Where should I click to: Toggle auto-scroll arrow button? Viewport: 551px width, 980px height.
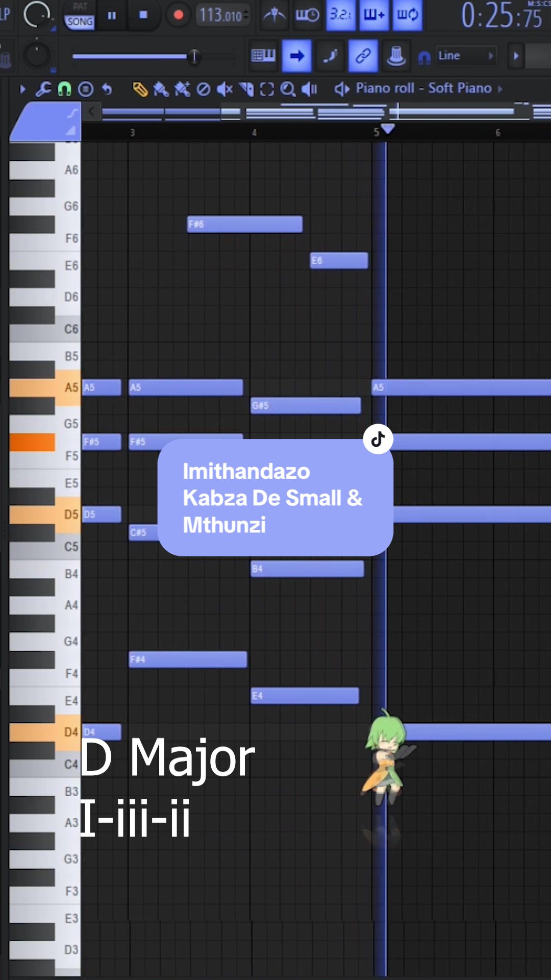point(297,56)
